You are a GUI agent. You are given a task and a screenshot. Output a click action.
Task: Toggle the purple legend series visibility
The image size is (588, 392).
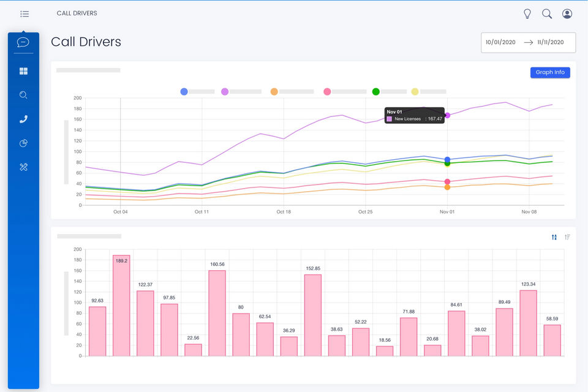pos(241,91)
